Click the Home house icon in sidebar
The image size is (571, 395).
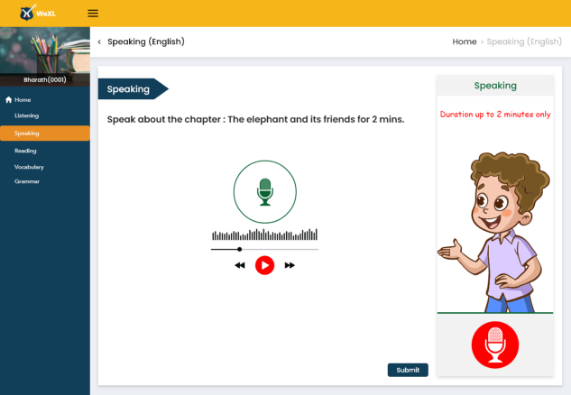point(9,100)
